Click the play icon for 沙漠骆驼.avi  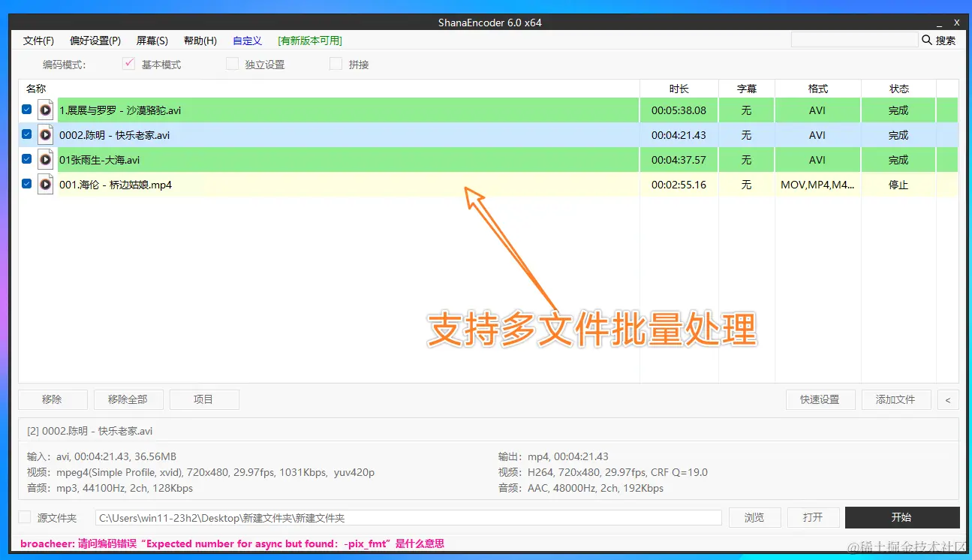coord(46,110)
